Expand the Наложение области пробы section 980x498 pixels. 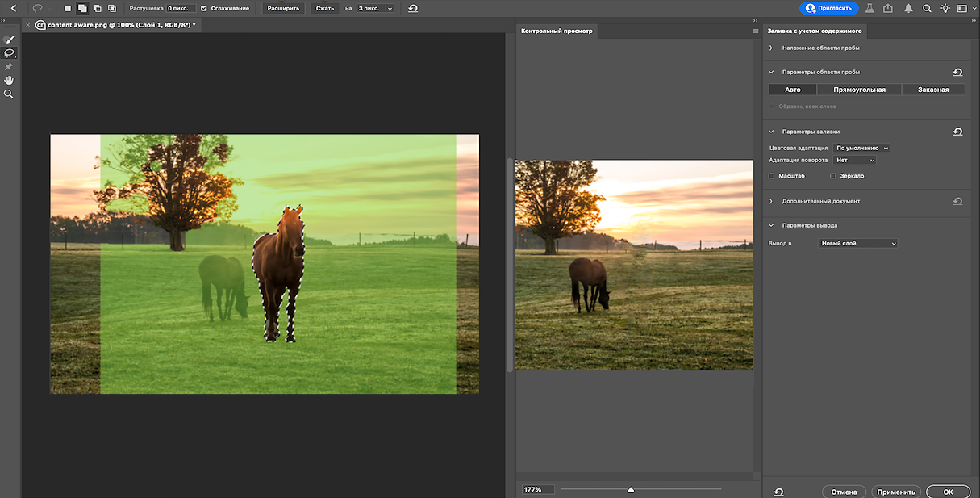(771, 48)
